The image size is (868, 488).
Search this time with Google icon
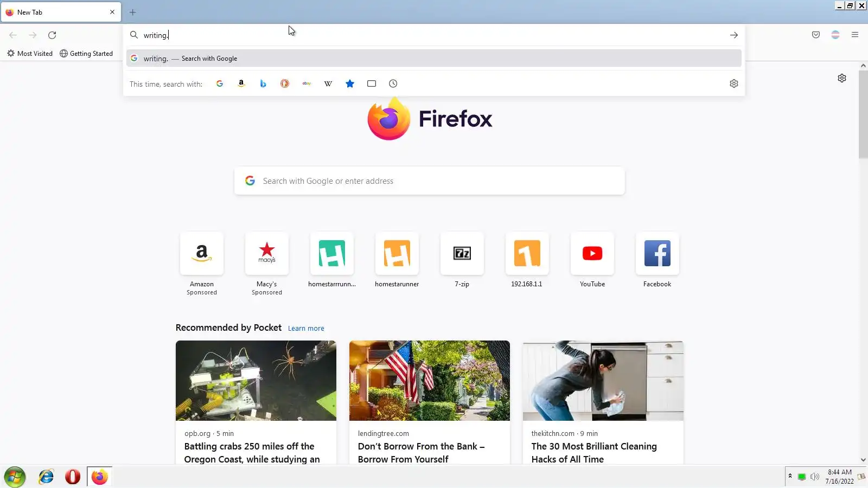pyautogui.click(x=220, y=84)
